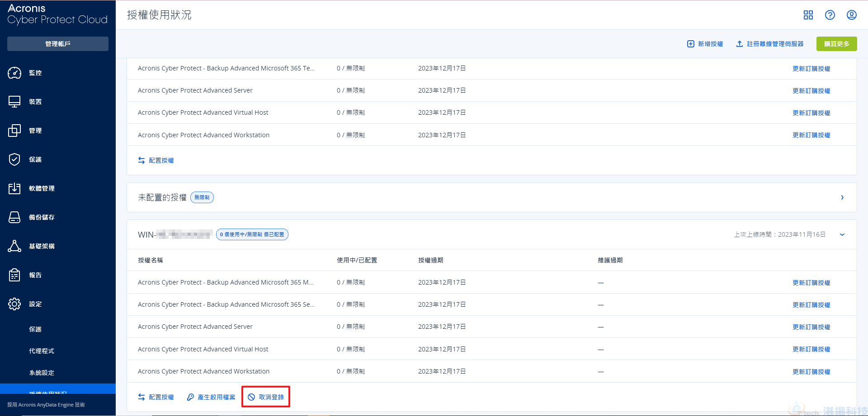Open the 監控 monitoring dashboard icon
This screenshot has width=868, height=416.
14,73
